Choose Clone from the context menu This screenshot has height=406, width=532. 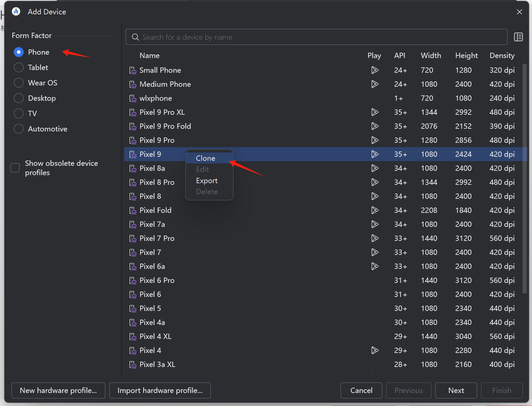click(x=209, y=158)
